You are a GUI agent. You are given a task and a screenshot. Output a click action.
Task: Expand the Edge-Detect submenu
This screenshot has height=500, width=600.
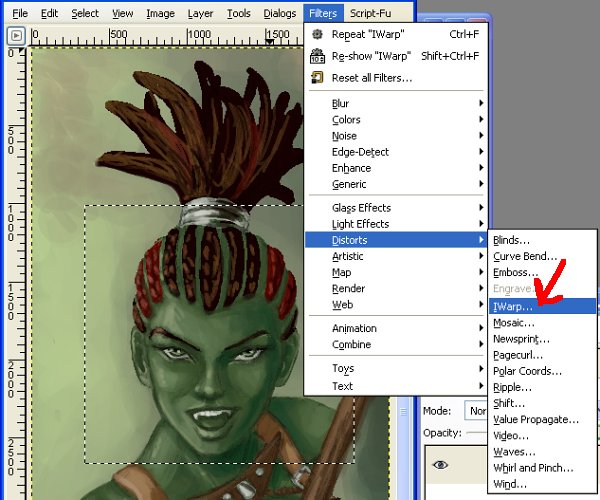pos(396,152)
